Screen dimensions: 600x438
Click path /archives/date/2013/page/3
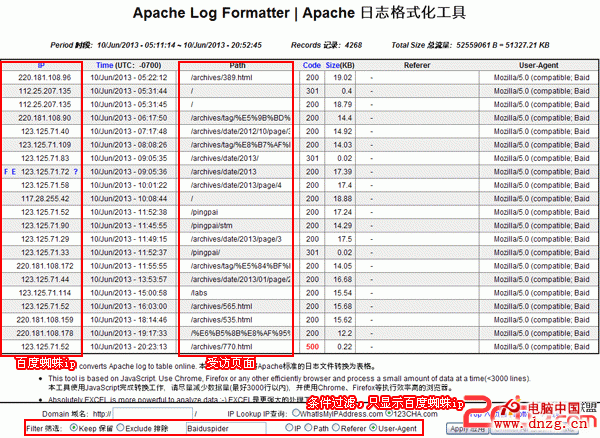point(236,239)
